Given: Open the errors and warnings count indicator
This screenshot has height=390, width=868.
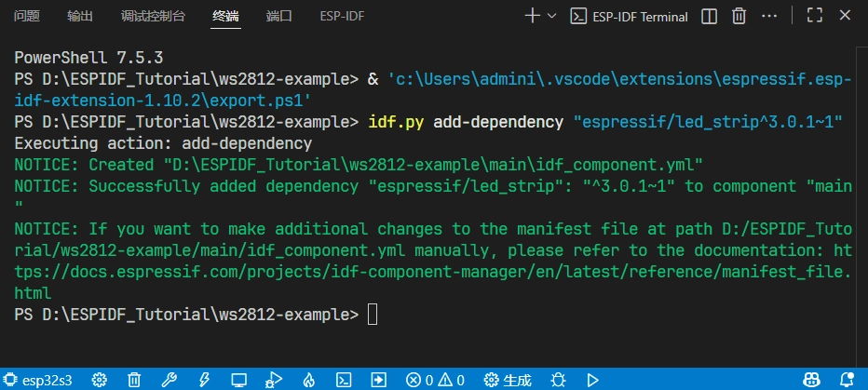Looking at the screenshot, I should click(435, 380).
